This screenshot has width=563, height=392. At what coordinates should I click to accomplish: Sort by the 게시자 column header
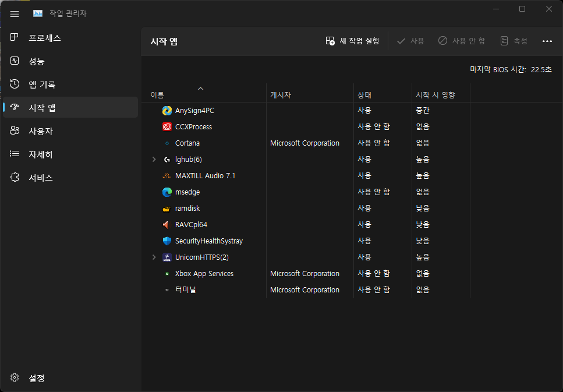[x=310, y=93]
